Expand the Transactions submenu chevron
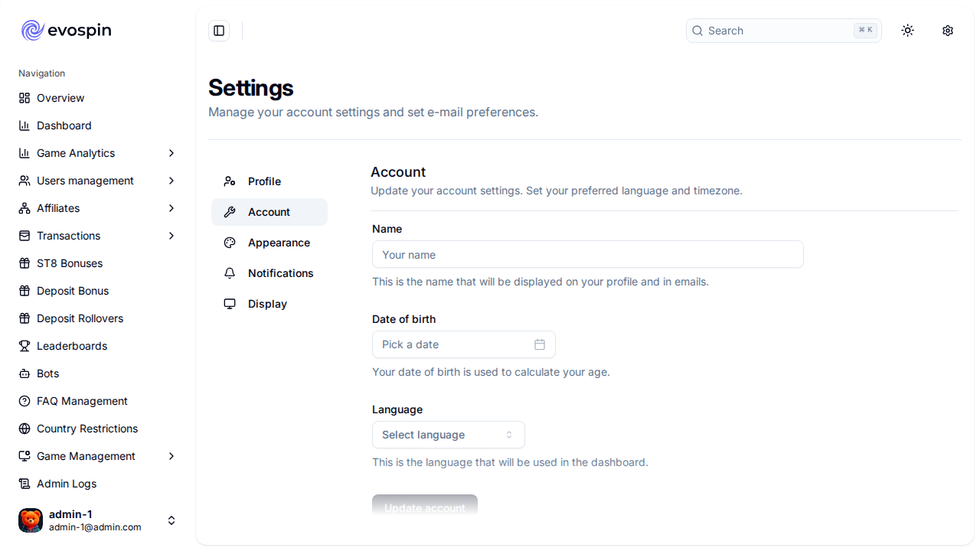The height and width of the screenshot is (551, 980). pos(171,236)
